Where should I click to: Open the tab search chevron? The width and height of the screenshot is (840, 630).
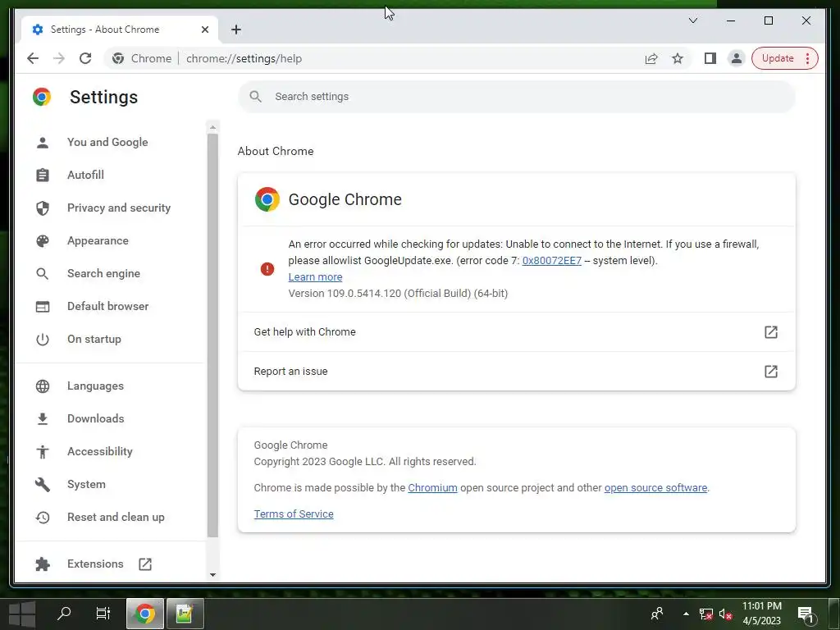(692, 21)
